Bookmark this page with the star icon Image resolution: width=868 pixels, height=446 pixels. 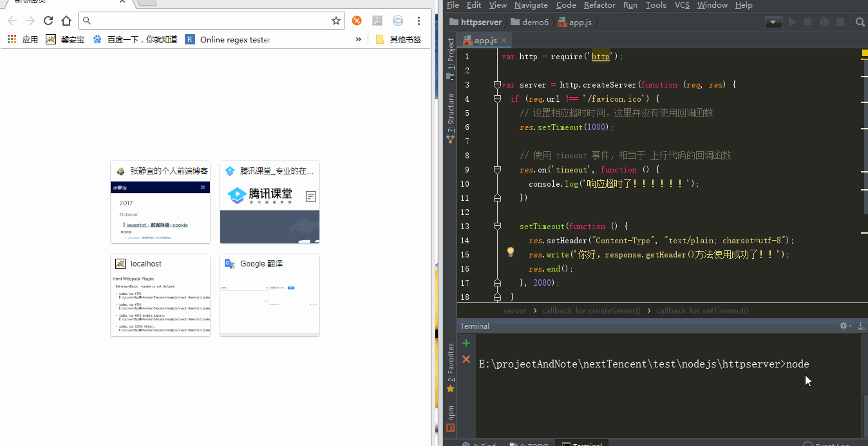pos(335,21)
